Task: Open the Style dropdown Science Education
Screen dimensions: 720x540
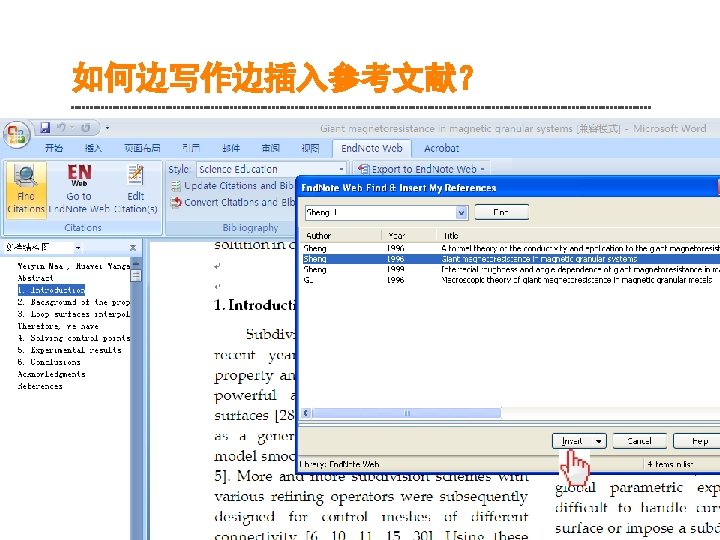Action: (271, 169)
